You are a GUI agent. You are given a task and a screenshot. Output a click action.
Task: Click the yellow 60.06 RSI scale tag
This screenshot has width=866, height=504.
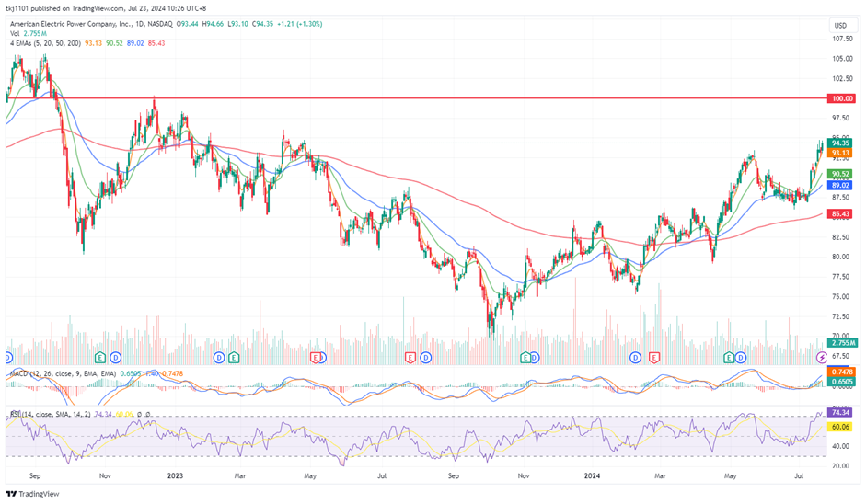(840, 427)
